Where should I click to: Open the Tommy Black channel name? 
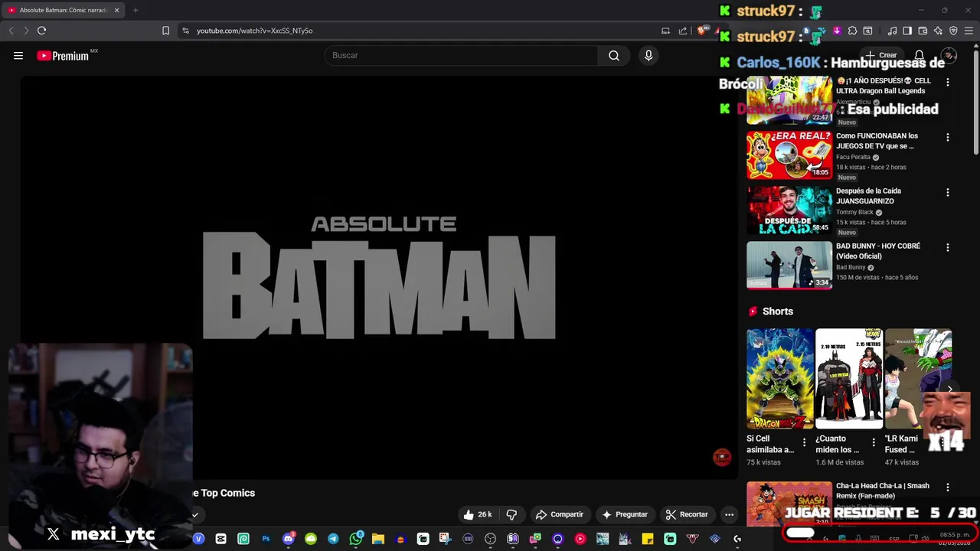[854, 212]
